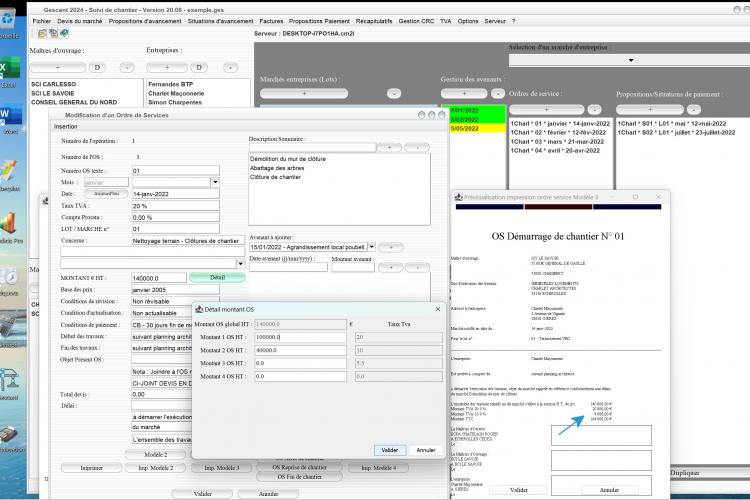Click the Date field showing 14-janv-2022

[176, 194]
